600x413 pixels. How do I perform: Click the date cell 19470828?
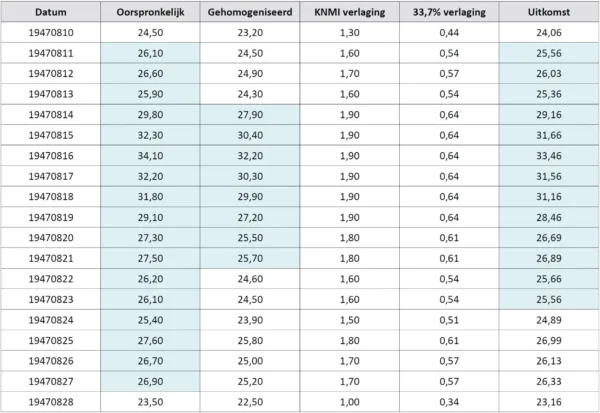[x=50, y=403]
